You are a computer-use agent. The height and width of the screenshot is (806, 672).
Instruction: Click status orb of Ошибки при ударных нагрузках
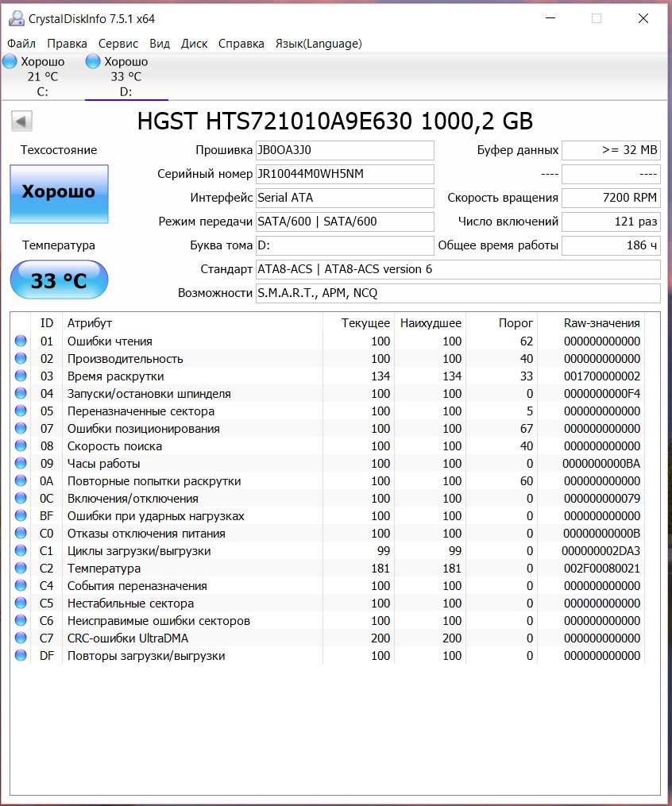21,515
